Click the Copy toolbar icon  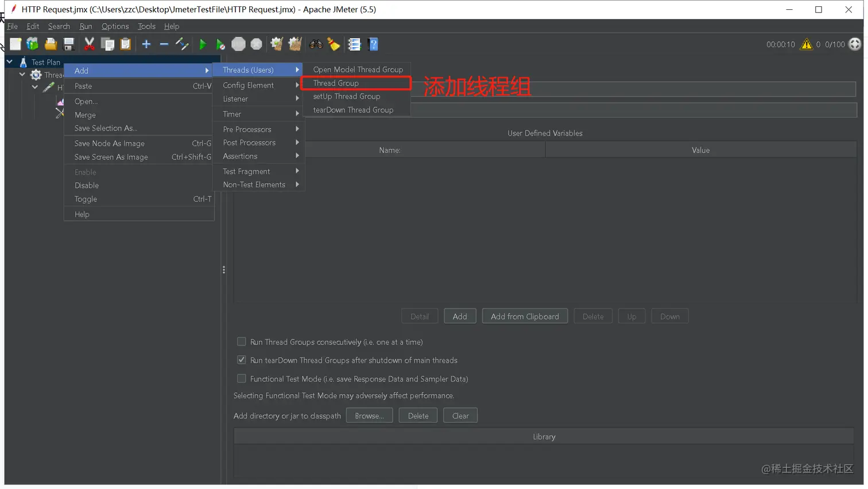point(107,44)
